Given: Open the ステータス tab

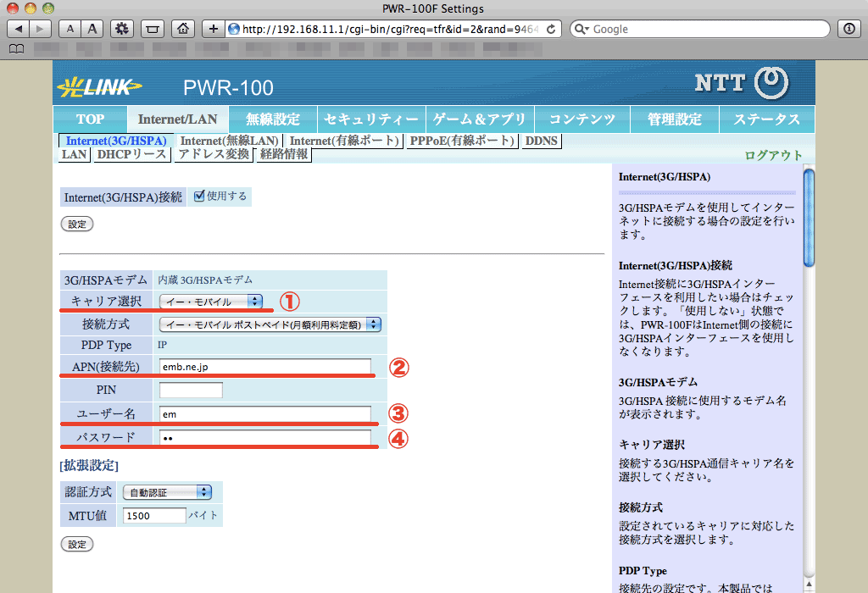Looking at the screenshot, I should pos(766,119).
